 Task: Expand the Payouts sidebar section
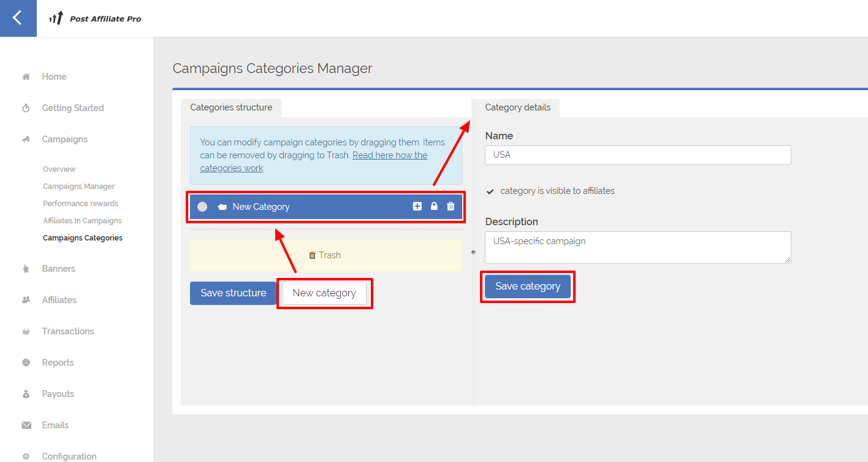58,394
